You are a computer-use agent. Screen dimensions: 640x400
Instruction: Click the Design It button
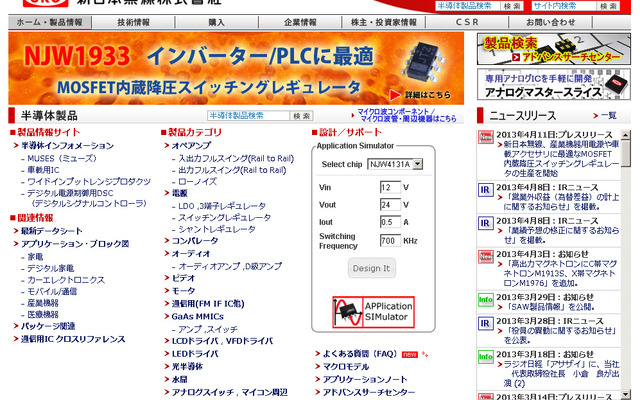371,268
